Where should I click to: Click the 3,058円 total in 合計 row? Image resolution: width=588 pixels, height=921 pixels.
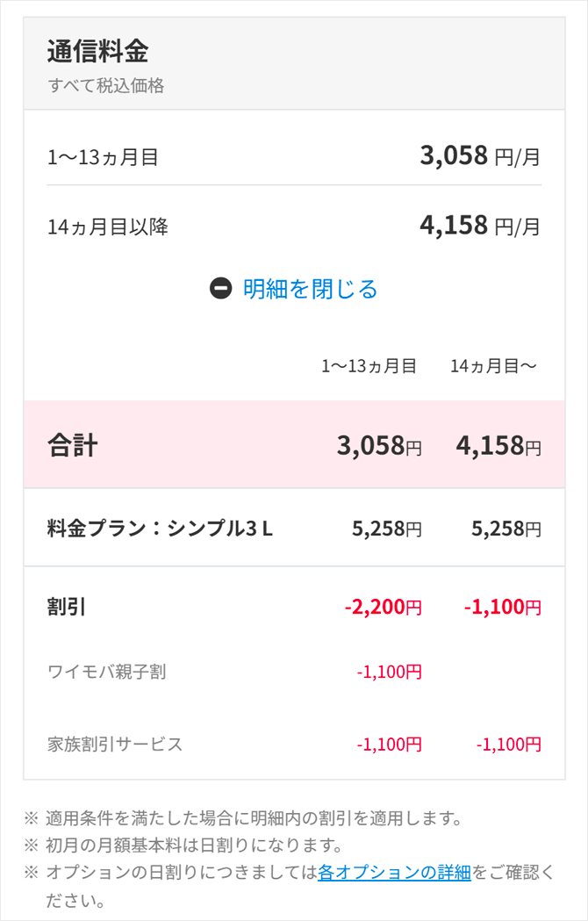click(x=379, y=445)
